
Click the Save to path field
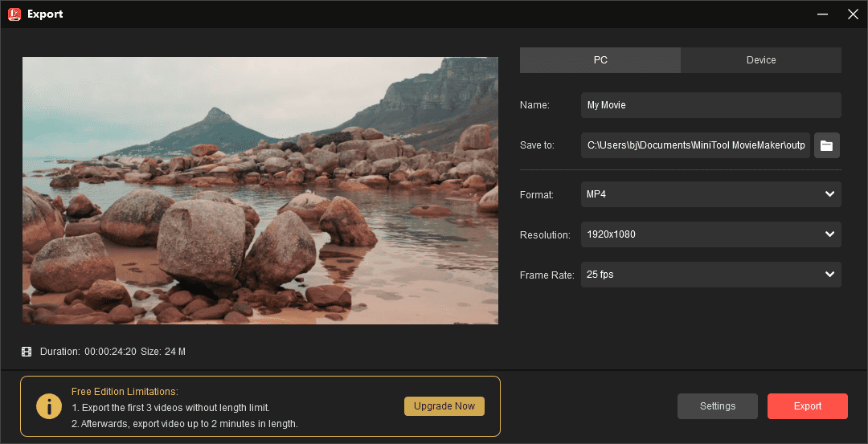click(x=695, y=145)
